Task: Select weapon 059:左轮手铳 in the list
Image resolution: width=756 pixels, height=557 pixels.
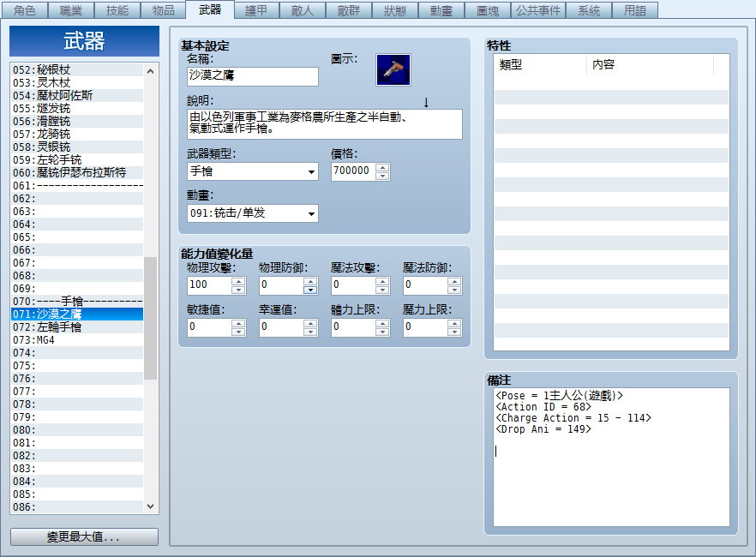Action: pyautogui.click(x=77, y=160)
